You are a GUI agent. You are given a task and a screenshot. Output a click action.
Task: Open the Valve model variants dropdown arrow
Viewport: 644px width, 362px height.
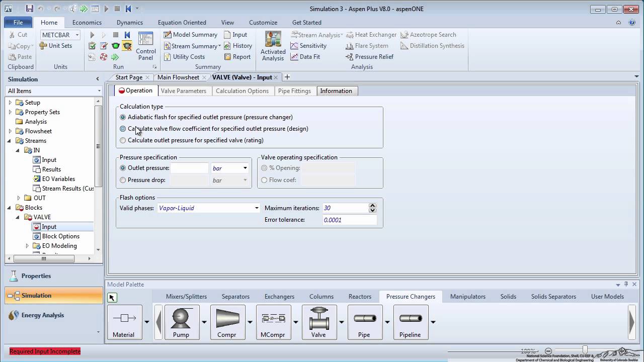(341, 322)
